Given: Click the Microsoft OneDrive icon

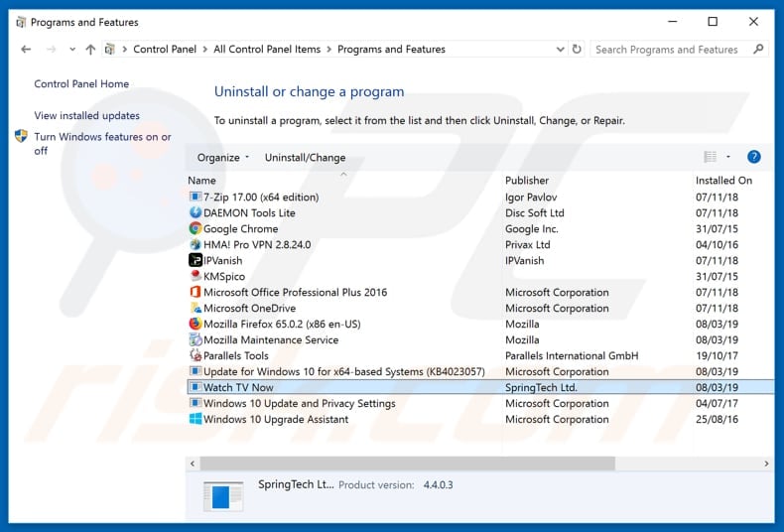Looking at the screenshot, I should [x=195, y=308].
